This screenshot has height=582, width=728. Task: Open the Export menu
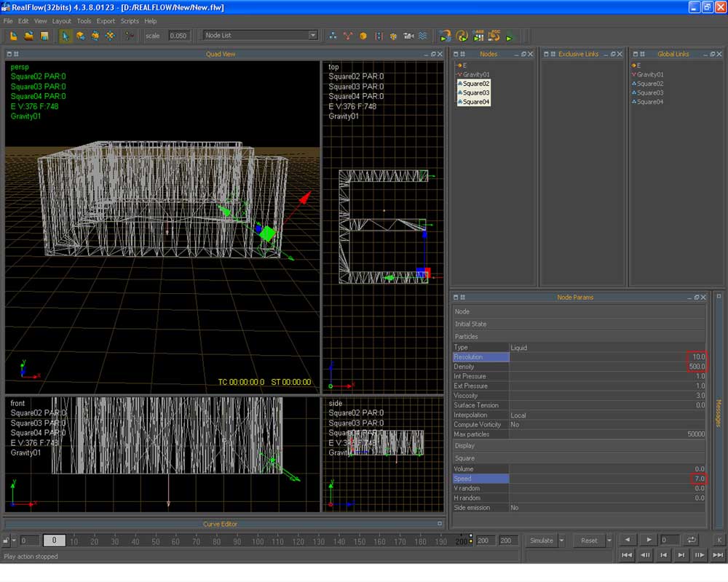pyautogui.click(x=106, y=21)
